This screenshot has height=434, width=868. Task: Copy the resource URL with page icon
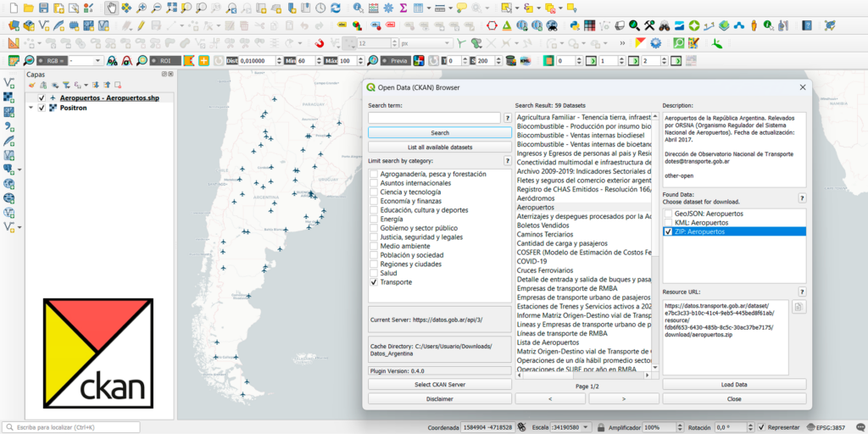(x=798, y=307)
